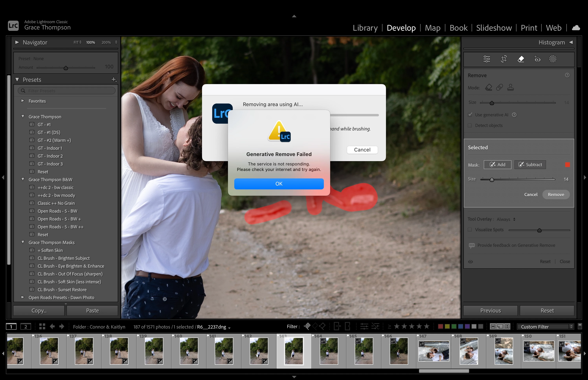Image resolution: width=588 pixels, height=380 pixels.
Task: Open the Slideshow module
Action: pyautogui.click(x=494, y=28)
